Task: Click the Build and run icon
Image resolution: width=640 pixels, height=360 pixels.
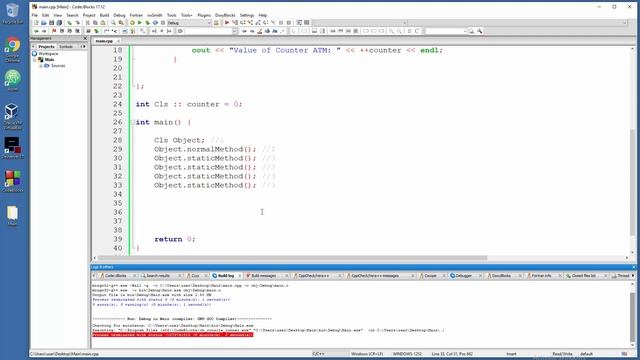Action: coord(147,23)
